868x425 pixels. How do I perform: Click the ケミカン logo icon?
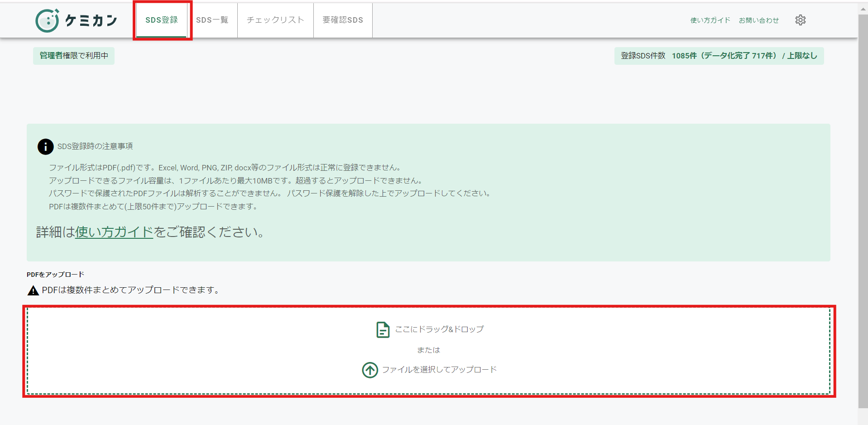tap(48, 20)
